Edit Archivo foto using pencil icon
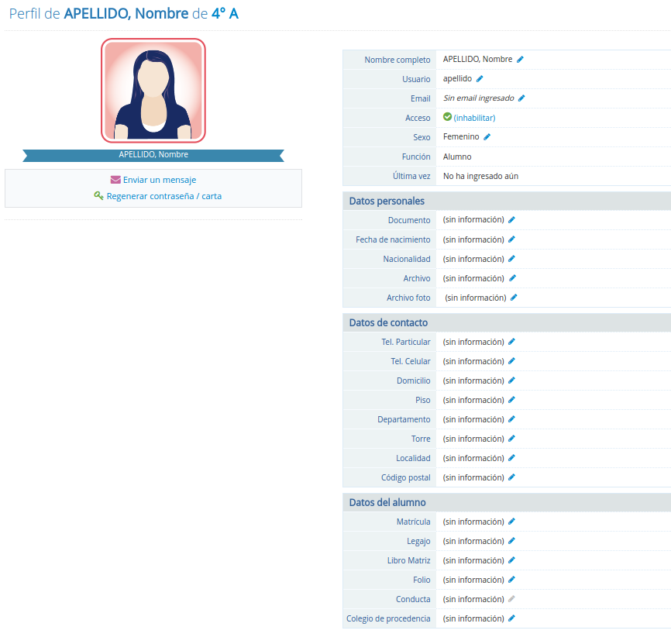The width and height of the screenshot is (671, 644). pyautogui.click(x=514, y=298)
